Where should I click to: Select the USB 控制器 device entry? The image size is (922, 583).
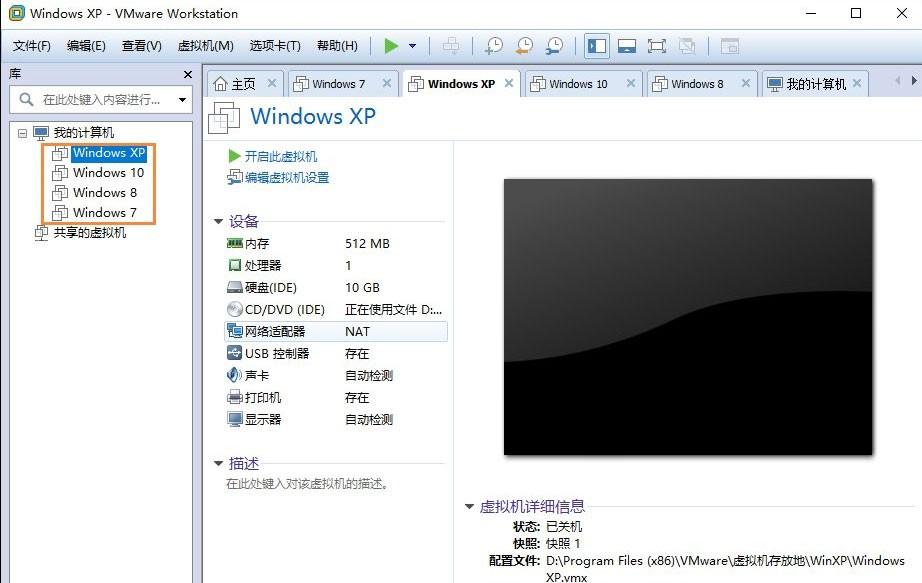pos(272,353)
